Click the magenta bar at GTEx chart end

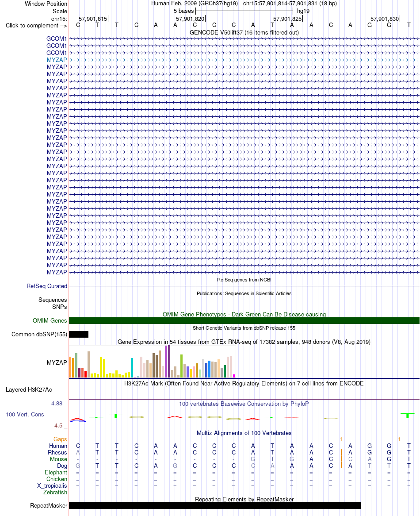pyautogui.click(x=234, y=376)
